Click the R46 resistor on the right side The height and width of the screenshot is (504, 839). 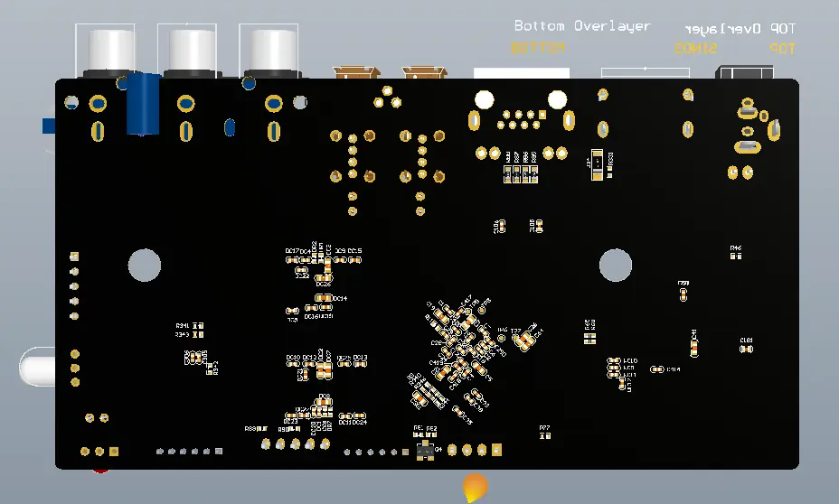(736, 256)
